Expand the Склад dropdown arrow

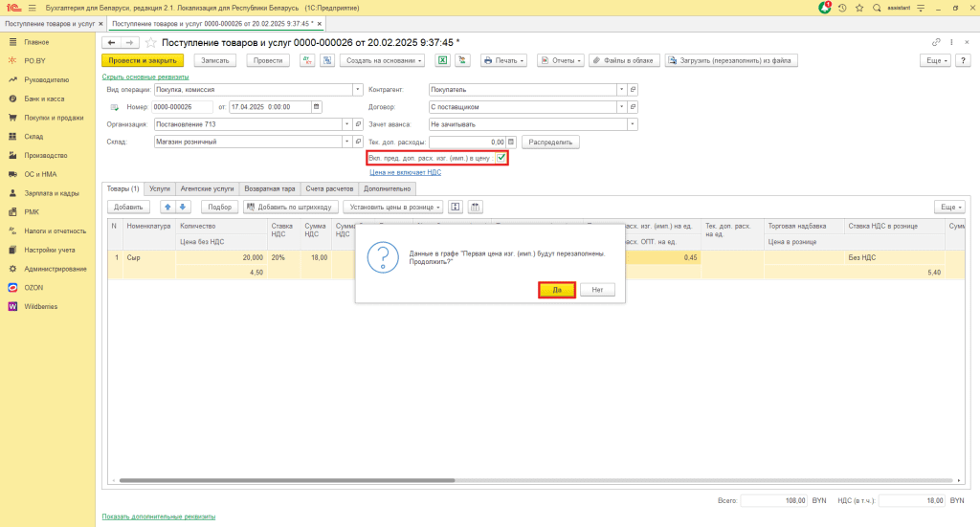pos(346,142)
